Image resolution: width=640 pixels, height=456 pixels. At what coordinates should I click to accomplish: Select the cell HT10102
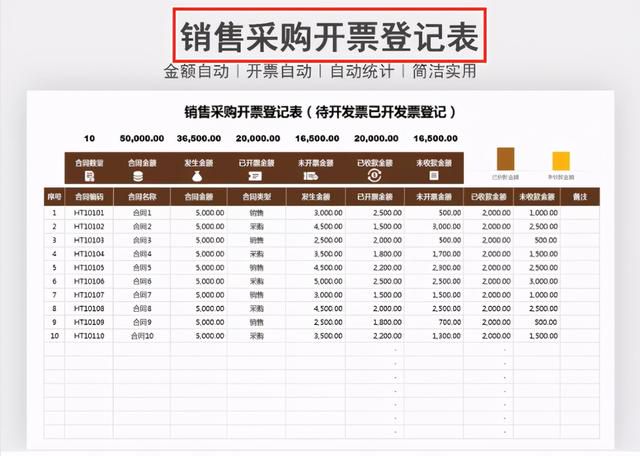coord(89,227)
